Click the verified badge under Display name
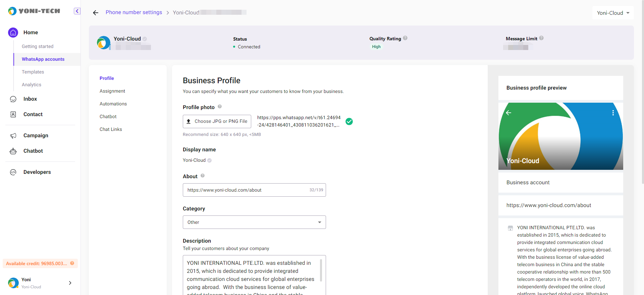644x295 pixels. (209, 160)
